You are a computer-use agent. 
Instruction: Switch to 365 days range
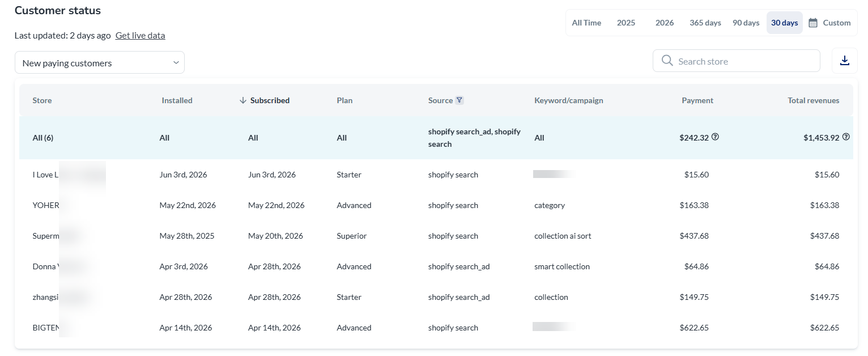705,23
